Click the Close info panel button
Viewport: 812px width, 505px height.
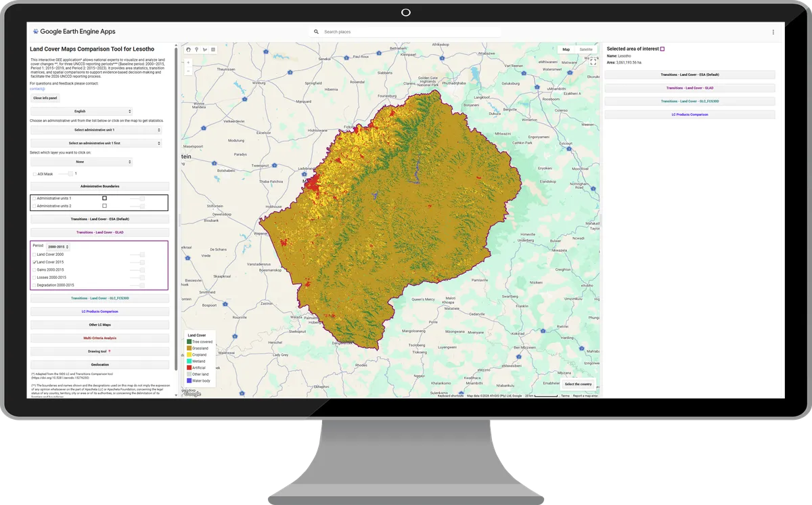click(x=45, y=98)
